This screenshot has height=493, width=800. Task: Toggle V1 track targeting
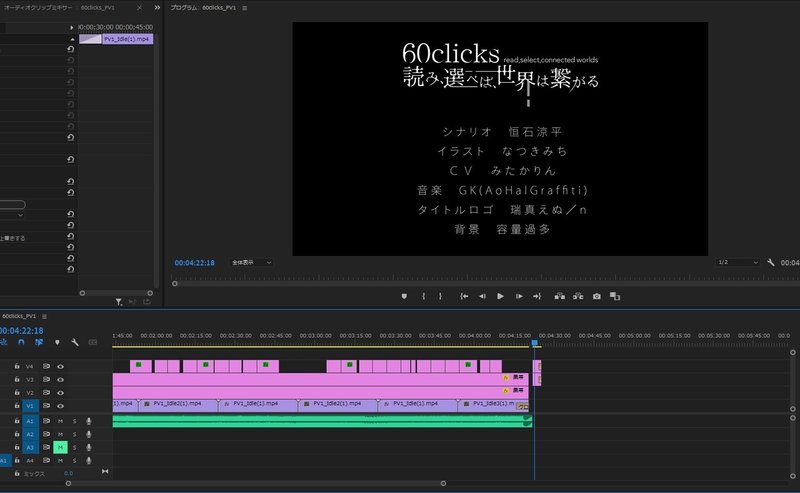[30, 406]
